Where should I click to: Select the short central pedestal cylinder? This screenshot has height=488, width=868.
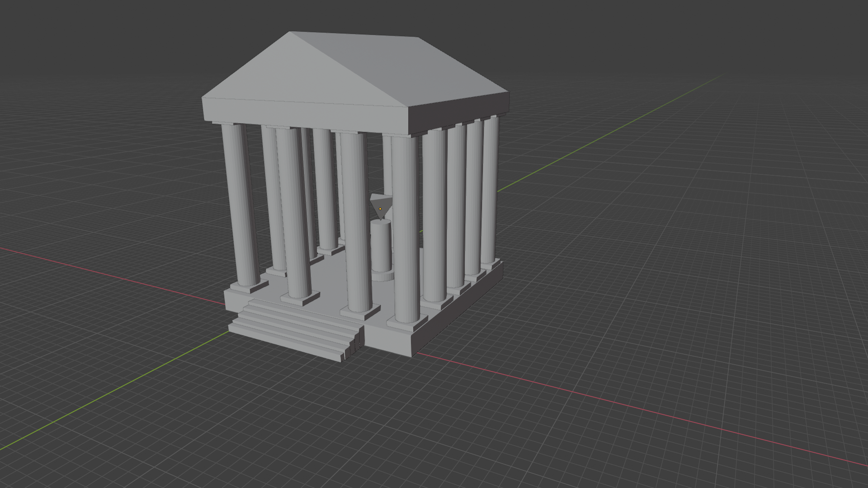[381, 246]
